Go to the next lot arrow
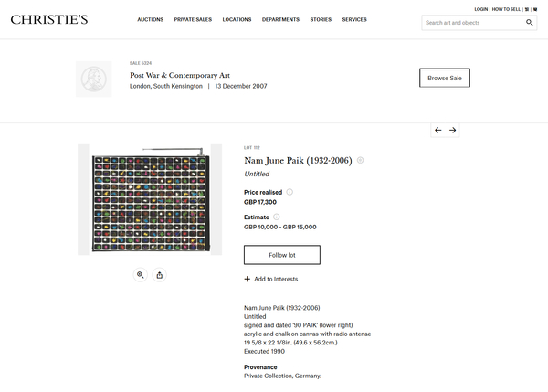 coord(453,131)
